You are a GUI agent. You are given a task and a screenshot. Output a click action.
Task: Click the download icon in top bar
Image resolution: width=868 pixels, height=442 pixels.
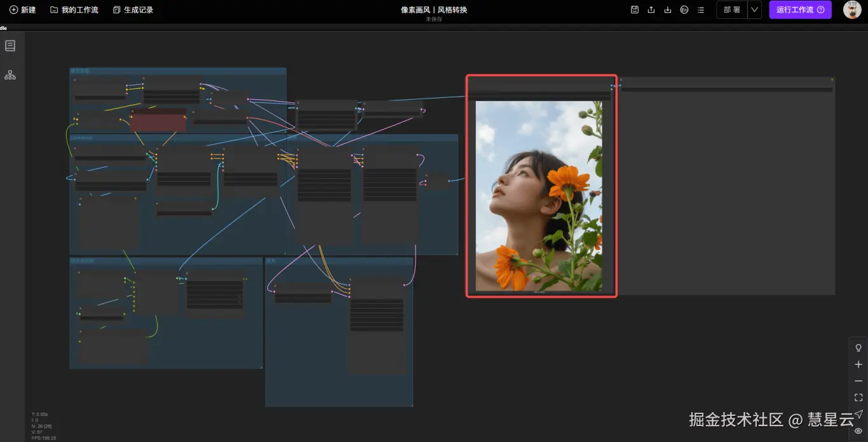tap(667, 10)
